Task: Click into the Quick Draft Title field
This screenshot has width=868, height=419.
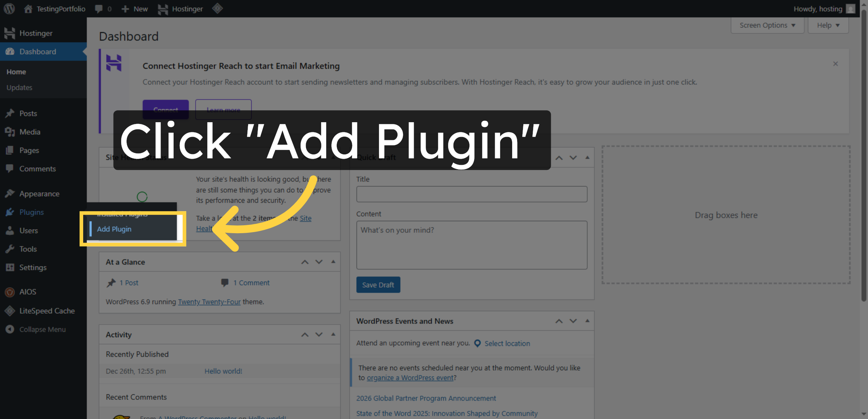Action: click(471, 194)
